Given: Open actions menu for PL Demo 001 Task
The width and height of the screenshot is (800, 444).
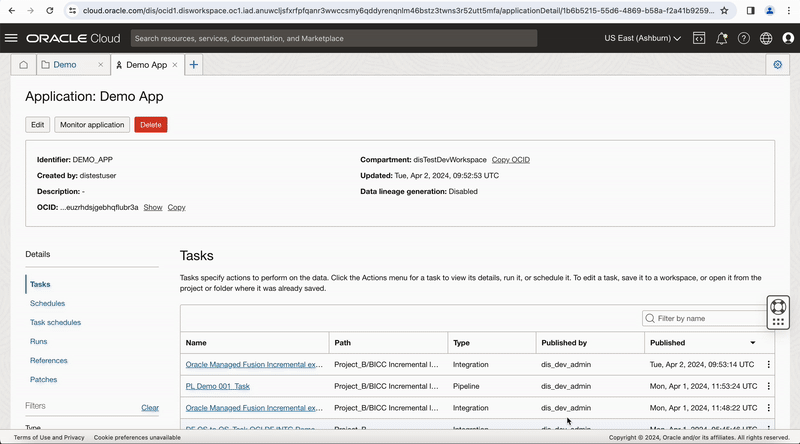Looking at the screenshot, I should 768,386.
